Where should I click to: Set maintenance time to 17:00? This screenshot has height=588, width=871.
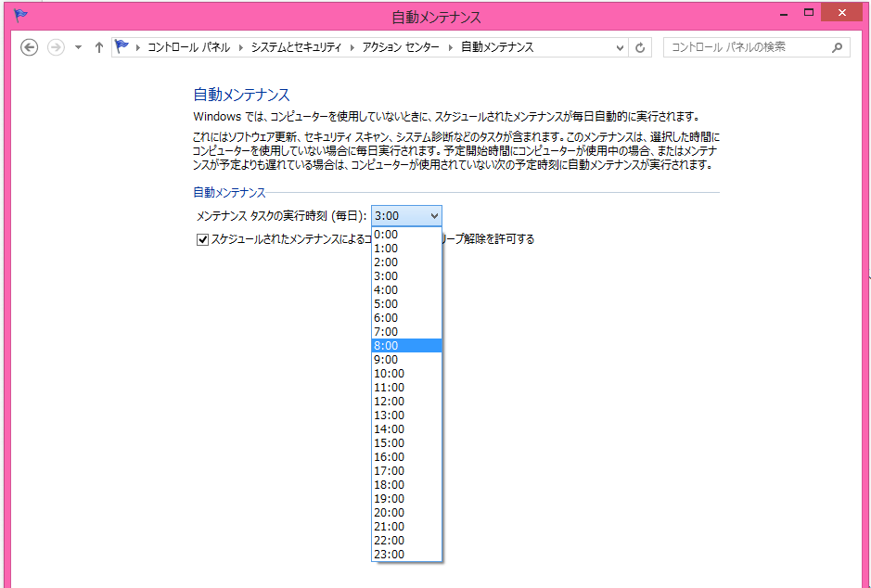[406, 470]
